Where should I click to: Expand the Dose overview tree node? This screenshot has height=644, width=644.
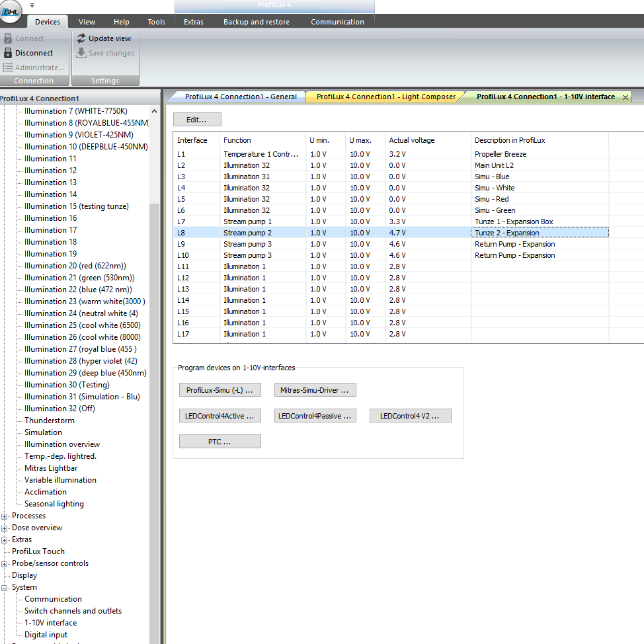5,528
